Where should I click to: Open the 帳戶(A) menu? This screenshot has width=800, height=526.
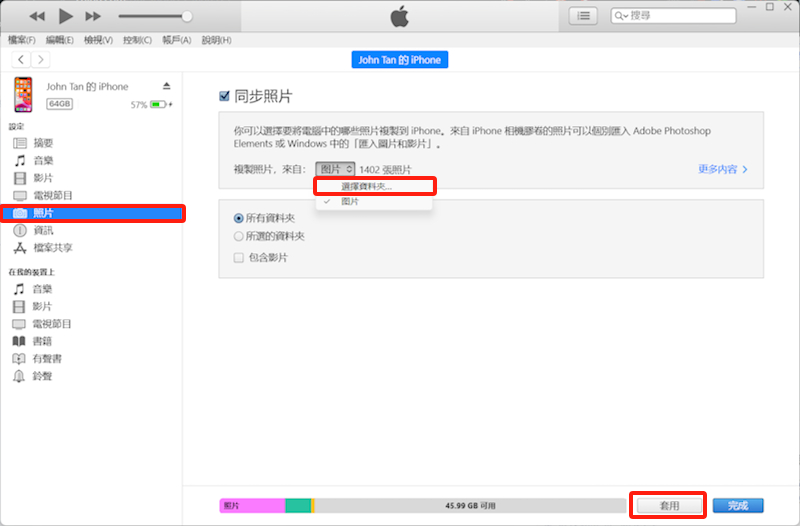(x=177, y=40)
